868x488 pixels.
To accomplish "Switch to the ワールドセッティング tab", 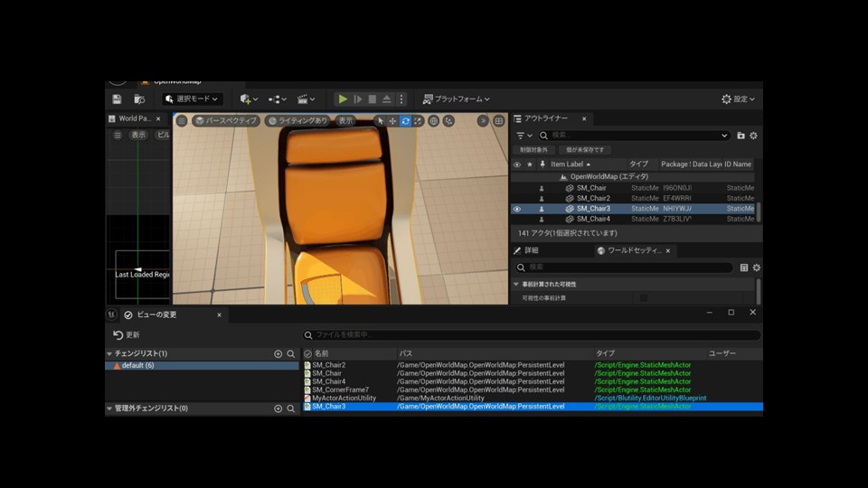I will (x=634, y=250).
